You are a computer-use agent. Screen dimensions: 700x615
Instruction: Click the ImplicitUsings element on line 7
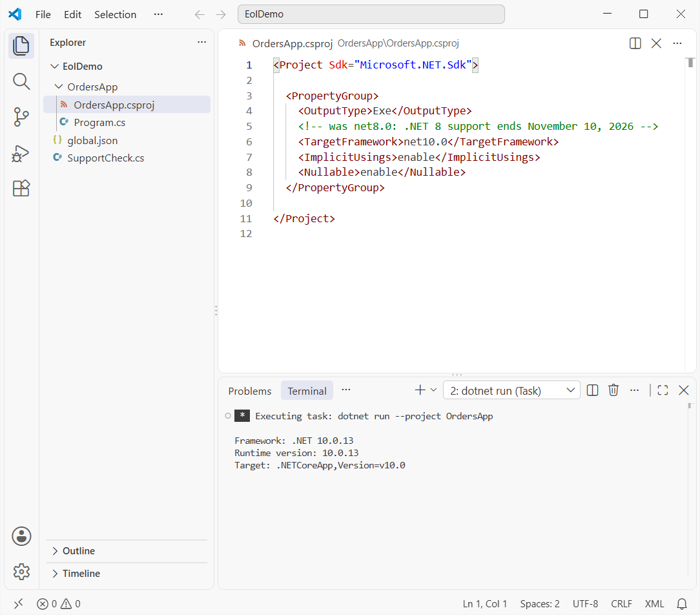click(419, 157)
